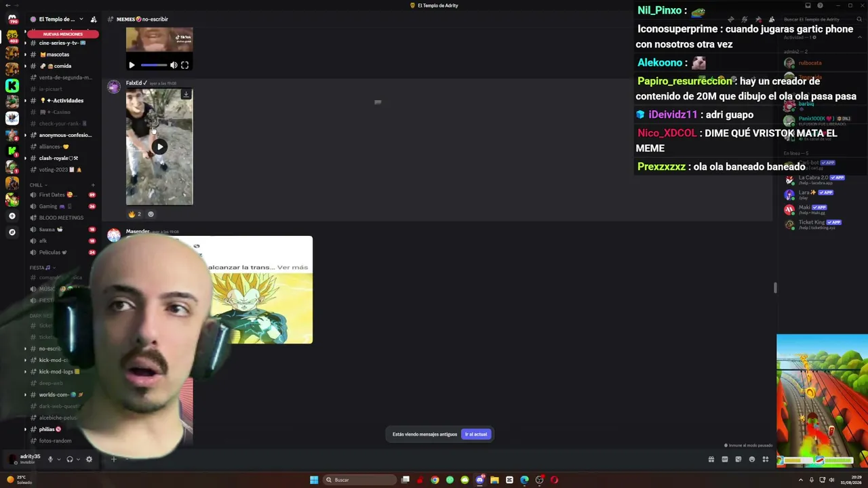Open the taskbar weather widget showing 25°C
The width and height of the screenshot is (868, 488).
coord(18,480)
